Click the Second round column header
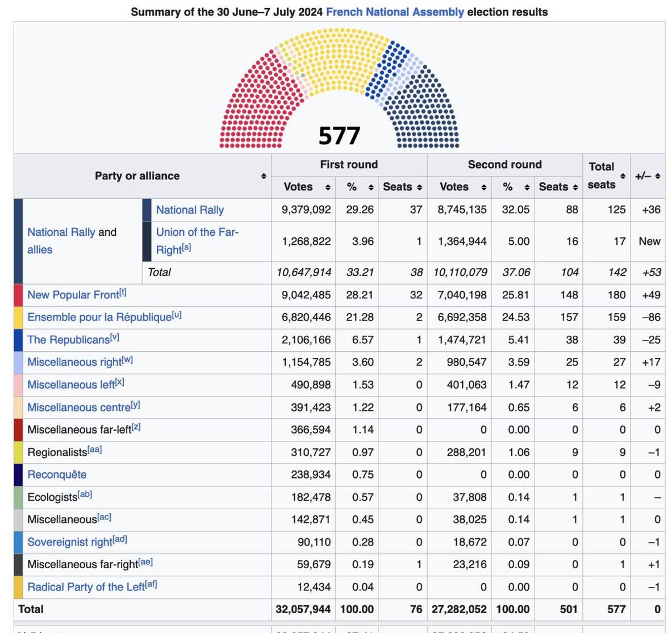672x633 pixels. click(x=505, y=165)
